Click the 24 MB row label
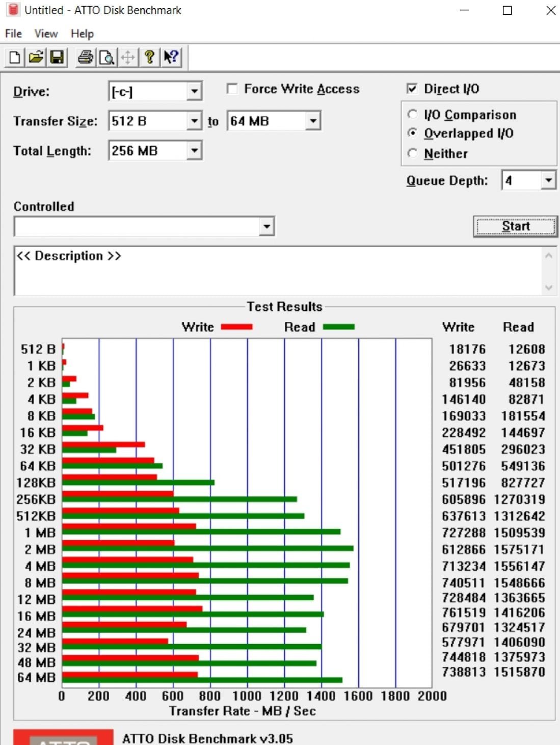 [x=36, y=633]
